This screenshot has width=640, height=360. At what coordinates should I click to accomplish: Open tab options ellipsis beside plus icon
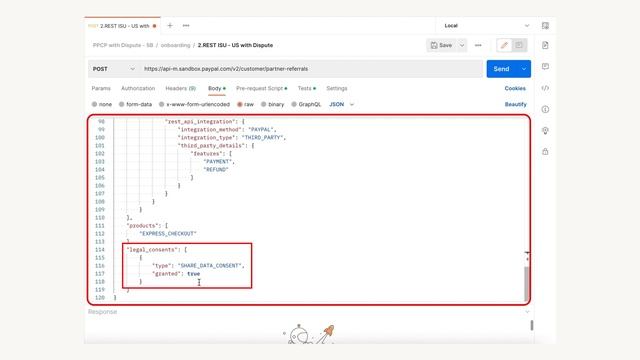(x=186, y=25)
